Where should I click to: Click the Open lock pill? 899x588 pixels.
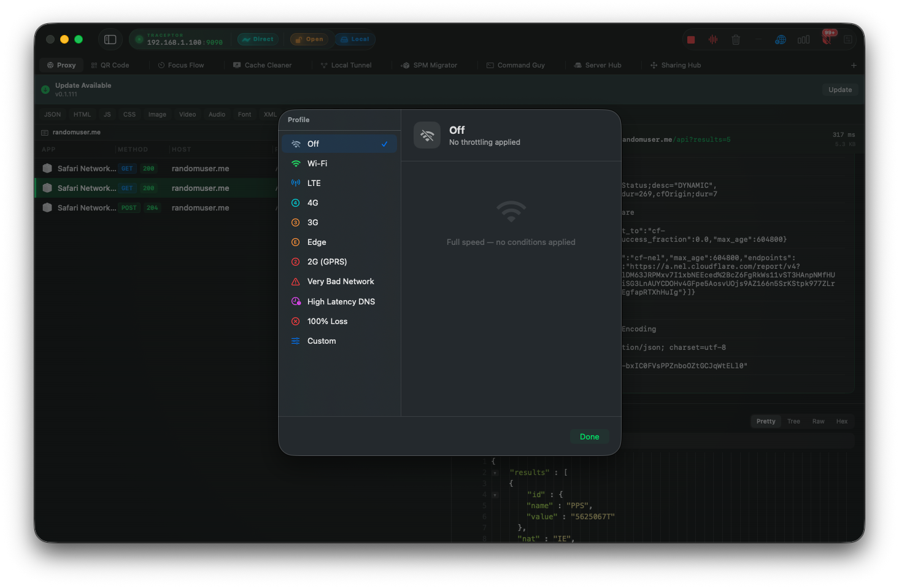[x=309, y=39]
